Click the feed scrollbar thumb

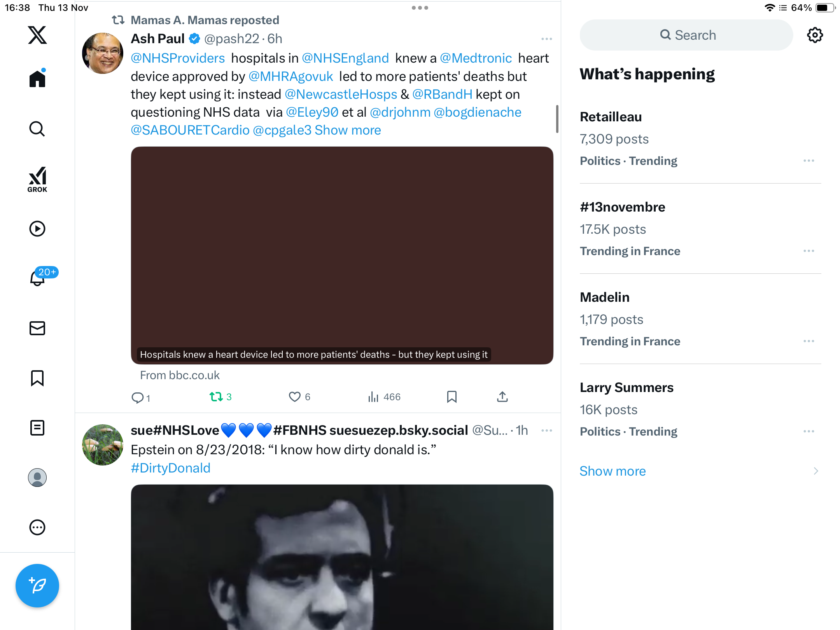557,119
